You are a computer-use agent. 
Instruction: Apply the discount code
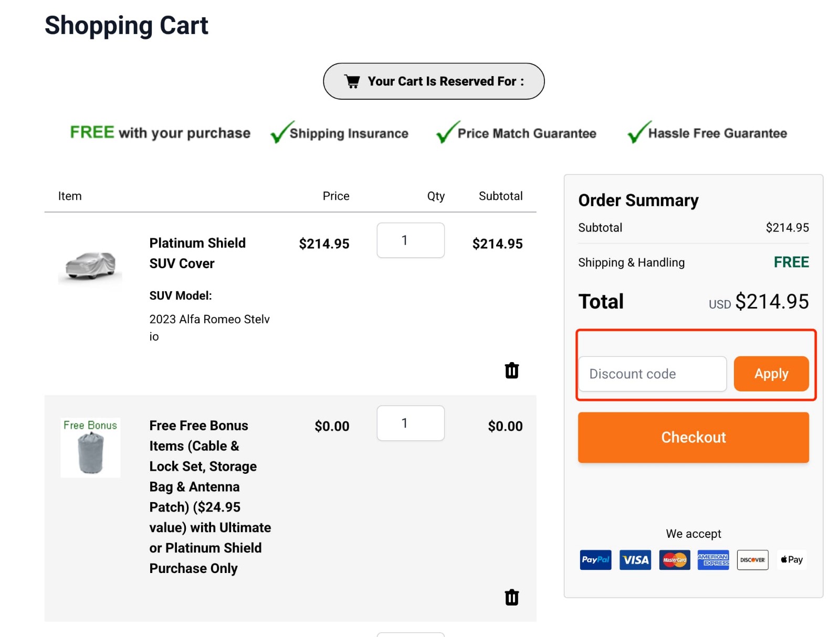click(x=771, y=374)
